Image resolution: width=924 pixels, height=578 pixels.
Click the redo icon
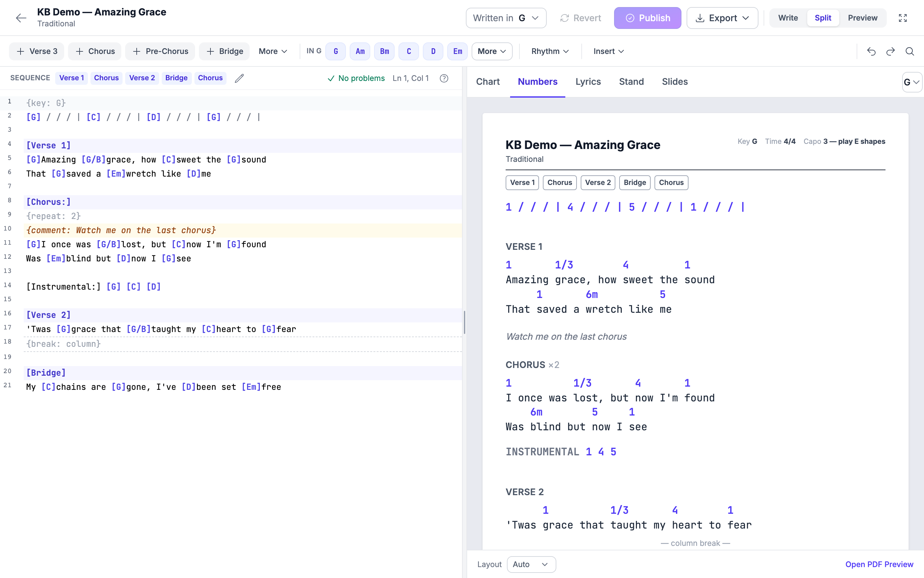pos(890,51)
